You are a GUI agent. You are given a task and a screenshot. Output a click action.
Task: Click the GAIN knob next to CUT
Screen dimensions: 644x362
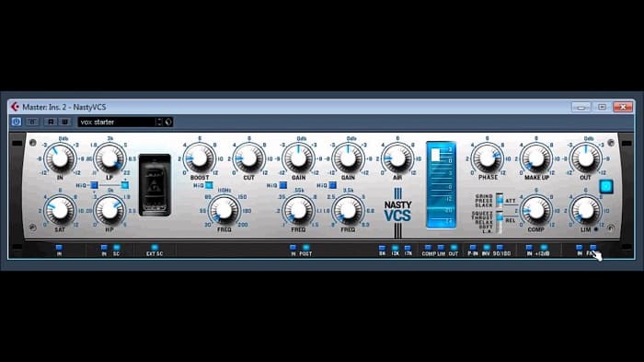point(299,158)
